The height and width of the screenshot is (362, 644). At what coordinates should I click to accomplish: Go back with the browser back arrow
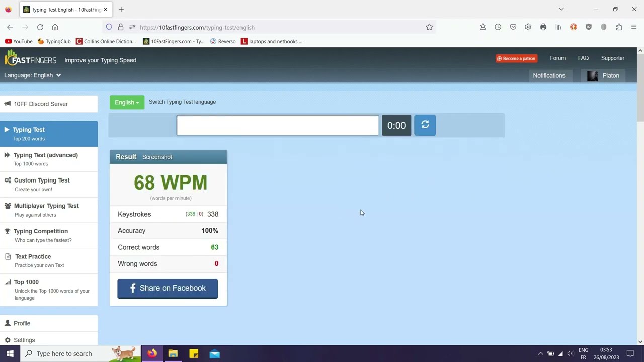[x=10, y=27]
